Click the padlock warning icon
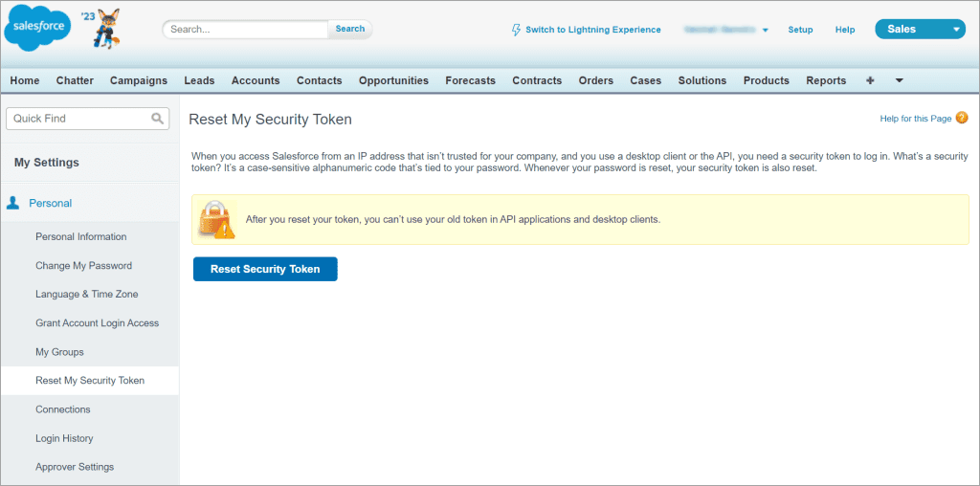This screenshot has height=486, width=980. click(216, 219)
